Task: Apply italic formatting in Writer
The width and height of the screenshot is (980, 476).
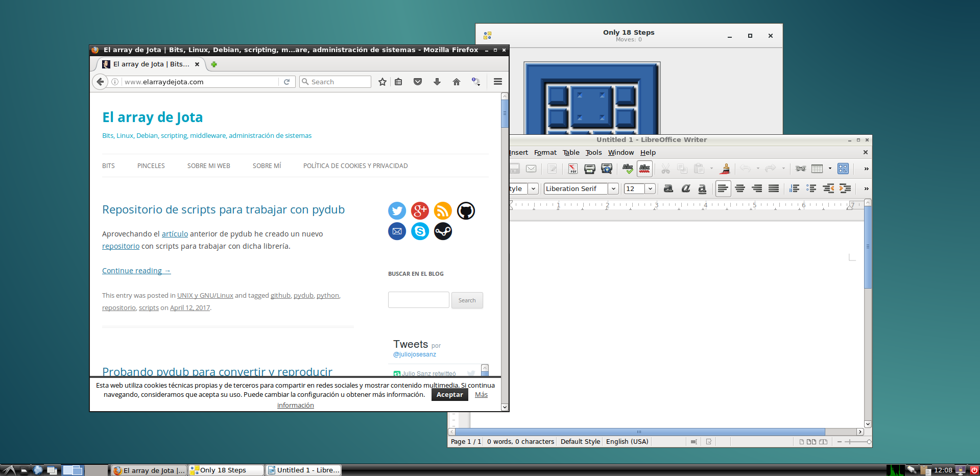Action: (x=685, y=188)
